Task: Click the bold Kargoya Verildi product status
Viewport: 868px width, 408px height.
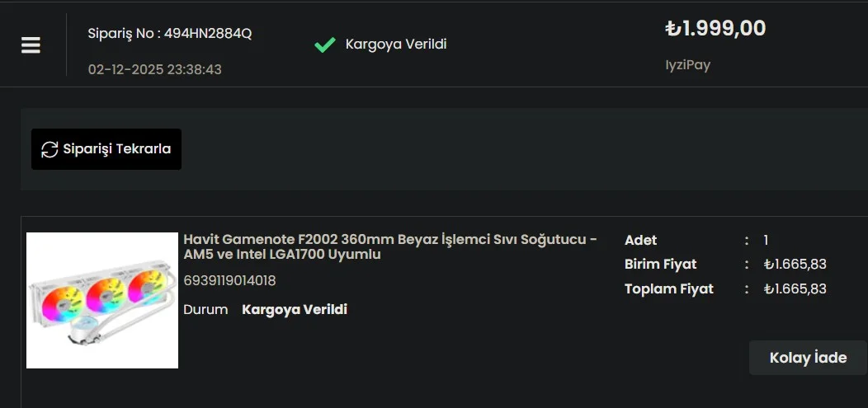Action: tap(295, 309)
